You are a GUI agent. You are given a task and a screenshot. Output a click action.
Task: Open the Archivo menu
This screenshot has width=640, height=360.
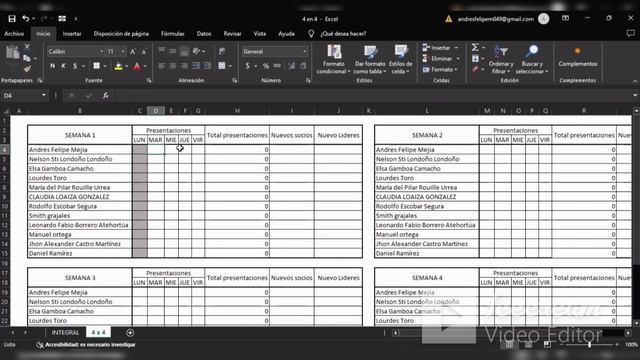[14, 34]
